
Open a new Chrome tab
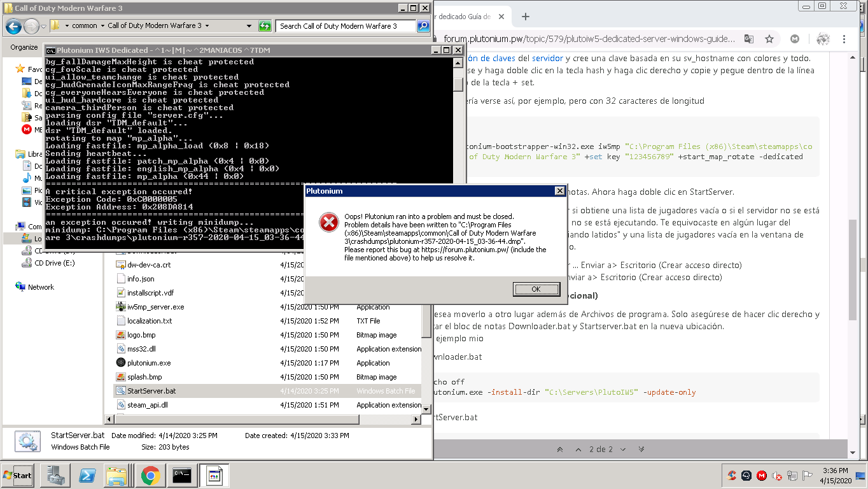coord(526,17)
